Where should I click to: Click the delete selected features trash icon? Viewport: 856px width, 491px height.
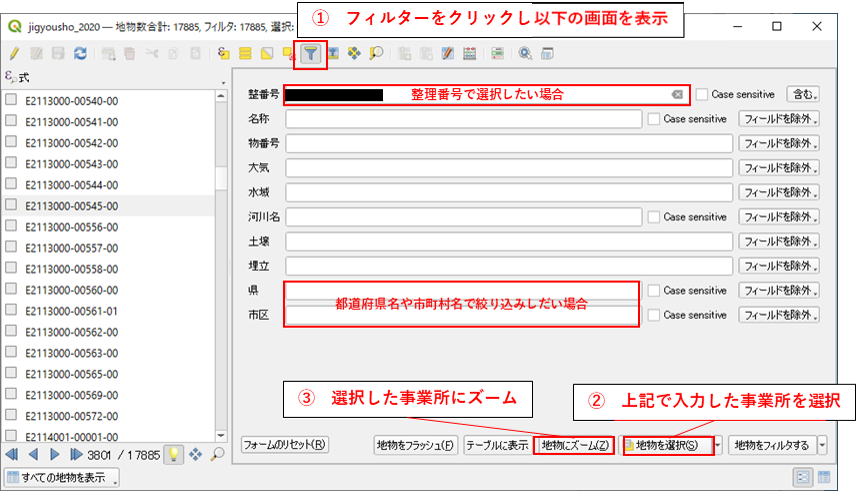pyautogui.click(x=130, y=54)
